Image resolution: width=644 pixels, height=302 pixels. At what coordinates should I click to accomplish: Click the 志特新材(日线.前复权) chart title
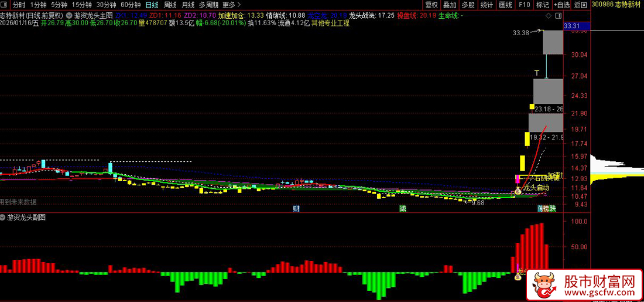[x=31, y=15]
